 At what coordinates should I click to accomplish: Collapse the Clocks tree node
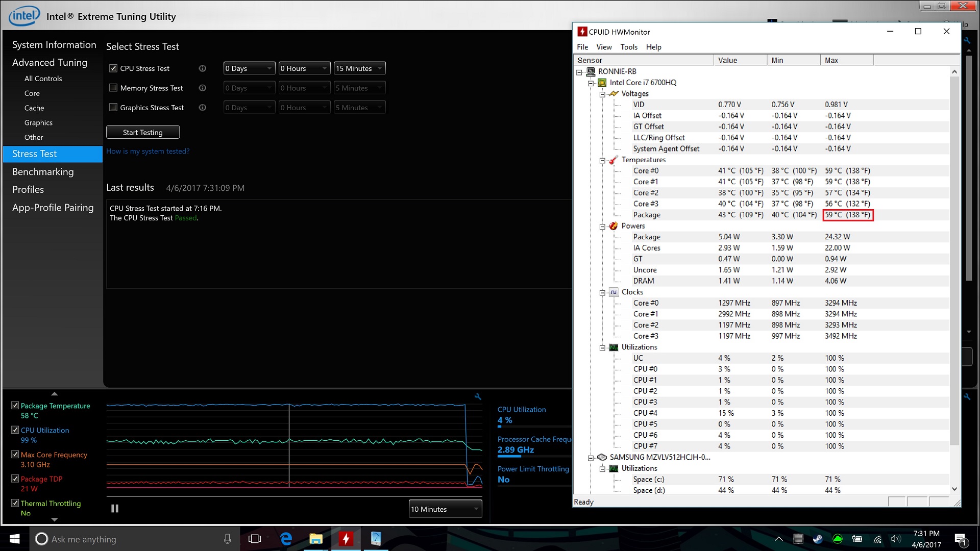tap(602, 293)
